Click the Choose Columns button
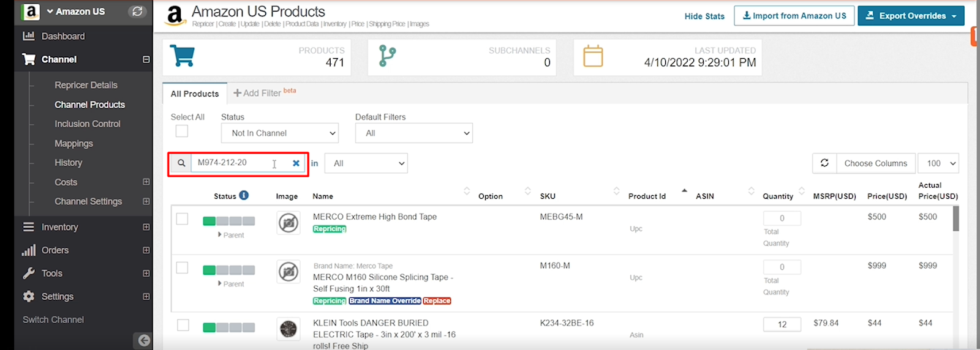The width and height of the screenshot is (980, 350). click(876, 163)
